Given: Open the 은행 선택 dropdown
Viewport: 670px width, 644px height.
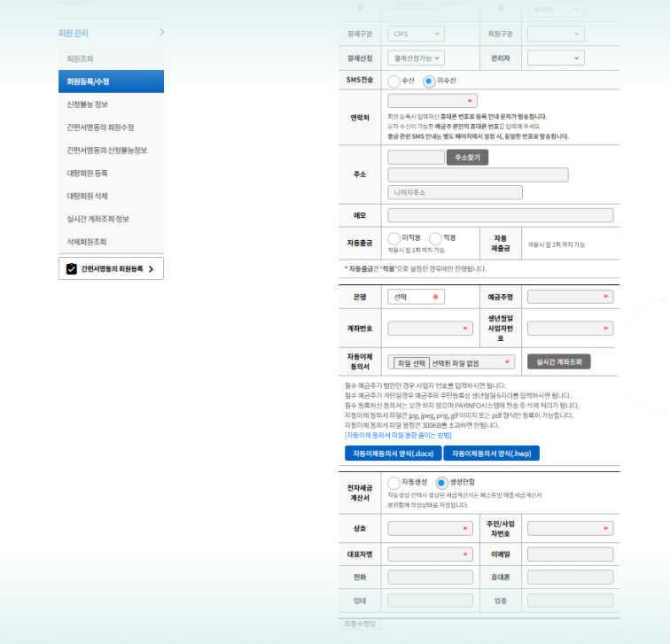Looking at the screenshot, I should click(x=416, y=297).
